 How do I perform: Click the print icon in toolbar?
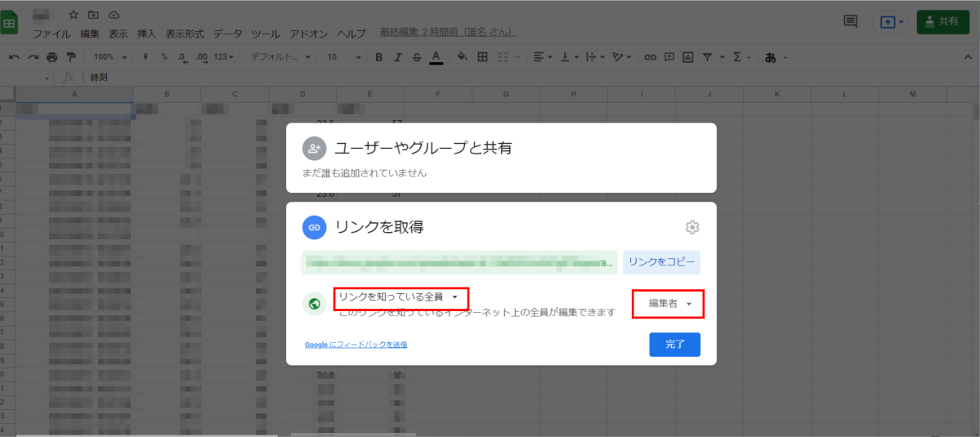pos(51,57)
